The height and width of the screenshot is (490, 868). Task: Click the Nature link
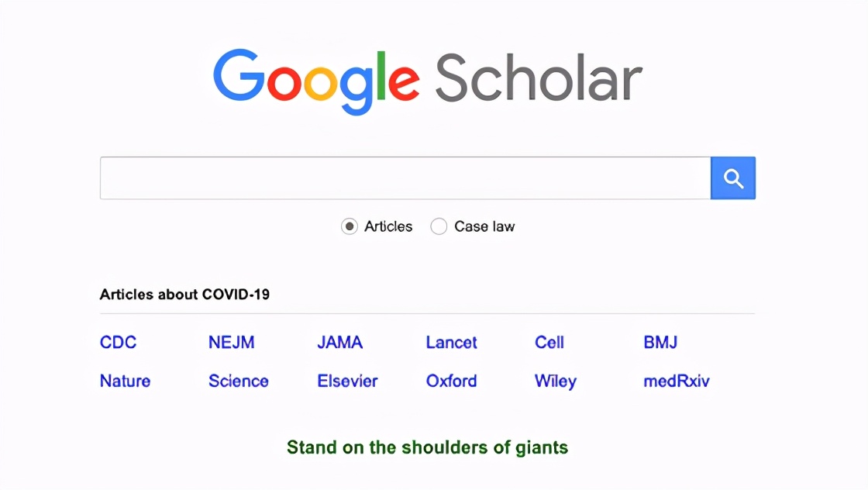[x=125, y=381]
